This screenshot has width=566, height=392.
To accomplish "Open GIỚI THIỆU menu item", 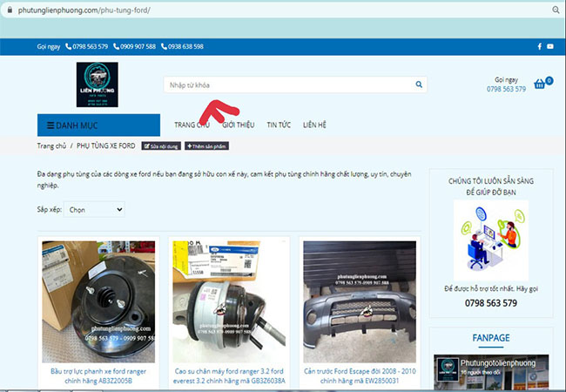I will [x=238, y=125].
